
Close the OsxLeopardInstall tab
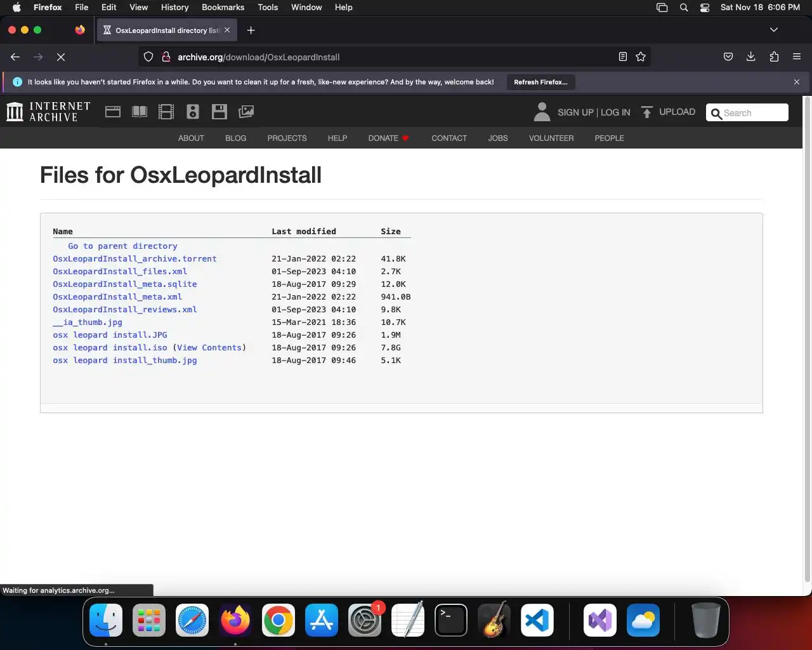227,30
